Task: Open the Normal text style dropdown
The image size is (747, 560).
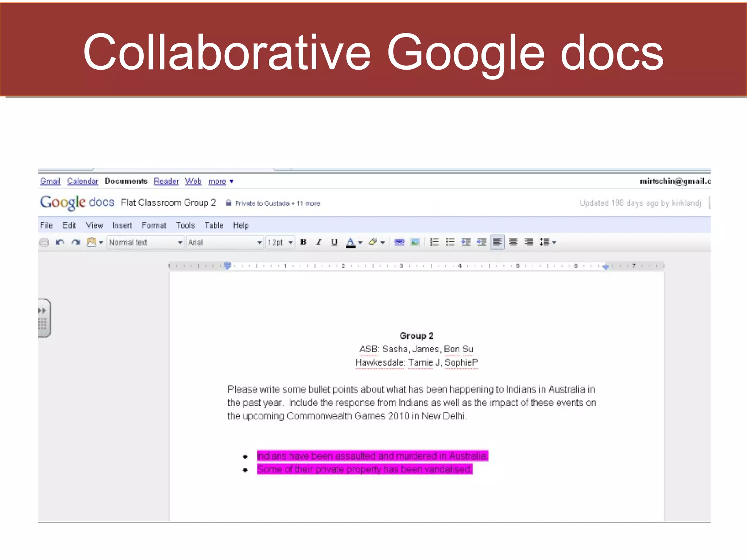Action: point(145,242)
